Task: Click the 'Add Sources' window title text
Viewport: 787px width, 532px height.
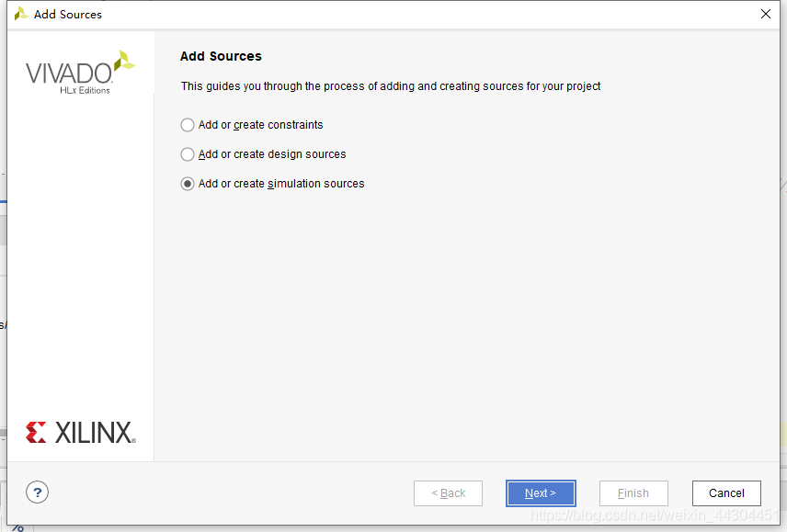Action: pos(68,15)
